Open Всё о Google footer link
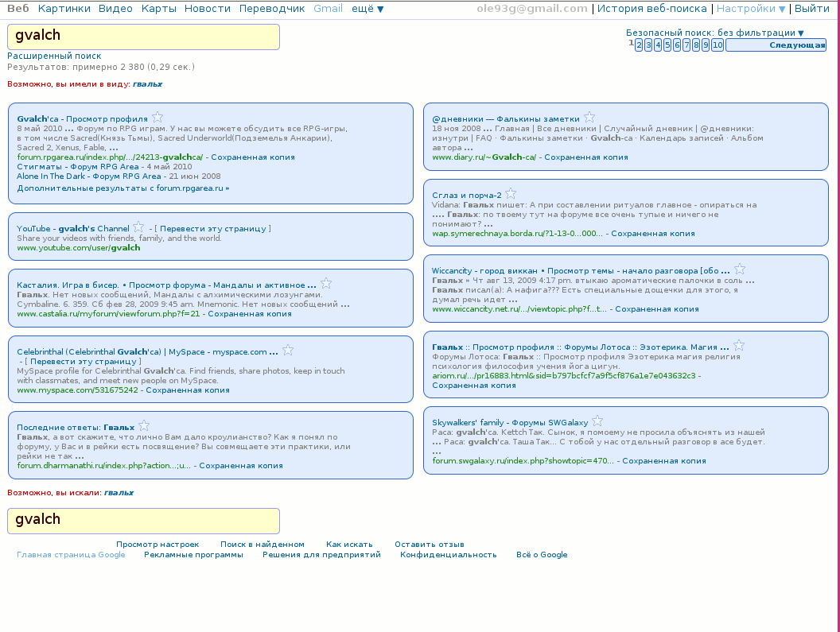Screen dimensions: 840x632 (542, 555)
